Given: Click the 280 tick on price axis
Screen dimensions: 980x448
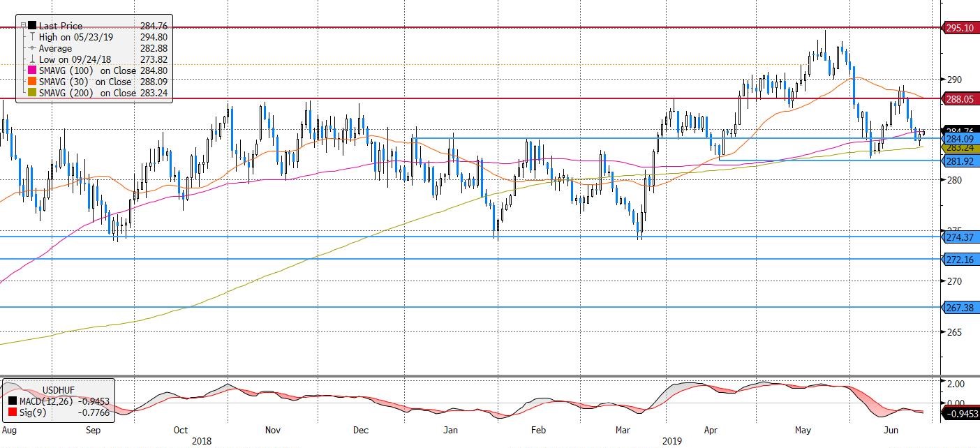Looking at the screenshot, I should (x=953, y=181).
